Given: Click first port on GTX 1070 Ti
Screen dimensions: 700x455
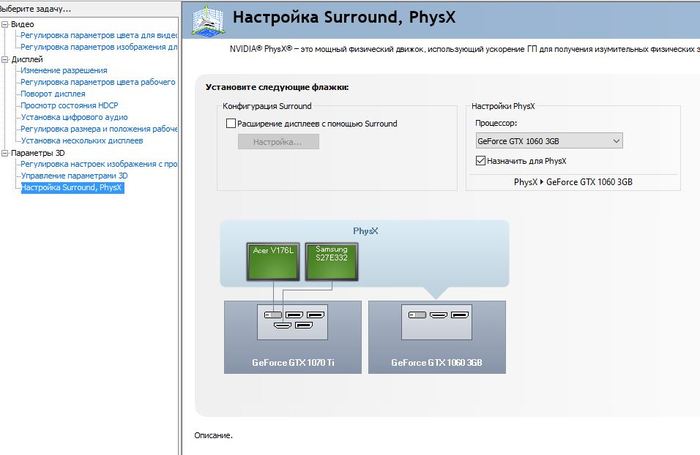Looking at the screenshot, I should click(272, 316).
